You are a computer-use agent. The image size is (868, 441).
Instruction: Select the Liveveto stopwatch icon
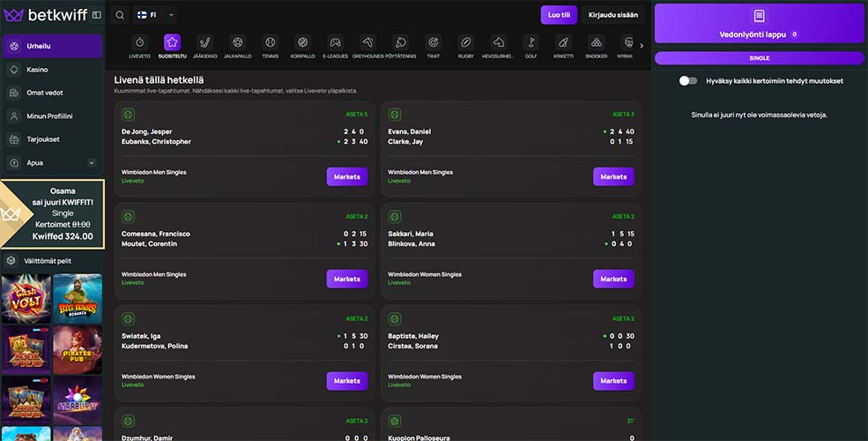point(139,42)
